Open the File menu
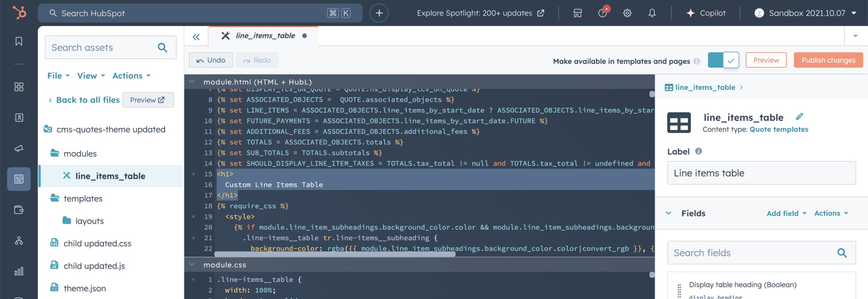Viewport: 868px width, 299px height. click(x=59, y=76)
